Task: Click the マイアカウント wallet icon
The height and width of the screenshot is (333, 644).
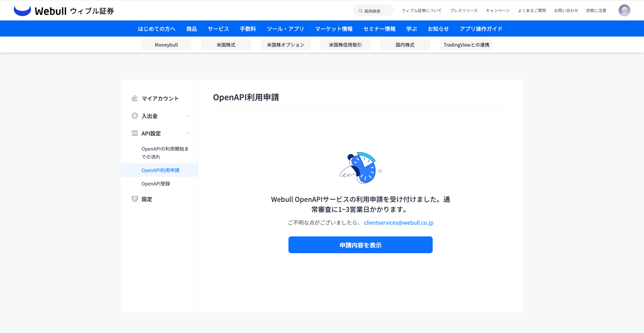Action: (x=135, y=98)
